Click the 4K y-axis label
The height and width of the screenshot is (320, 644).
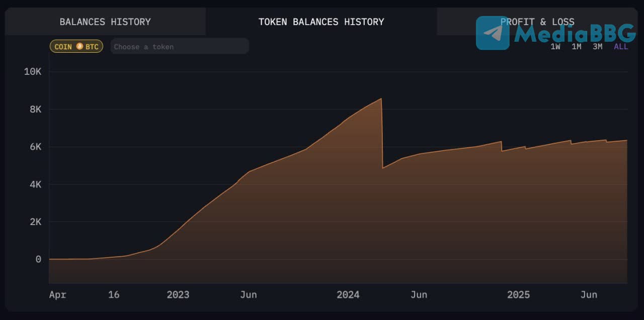point(35,184)
